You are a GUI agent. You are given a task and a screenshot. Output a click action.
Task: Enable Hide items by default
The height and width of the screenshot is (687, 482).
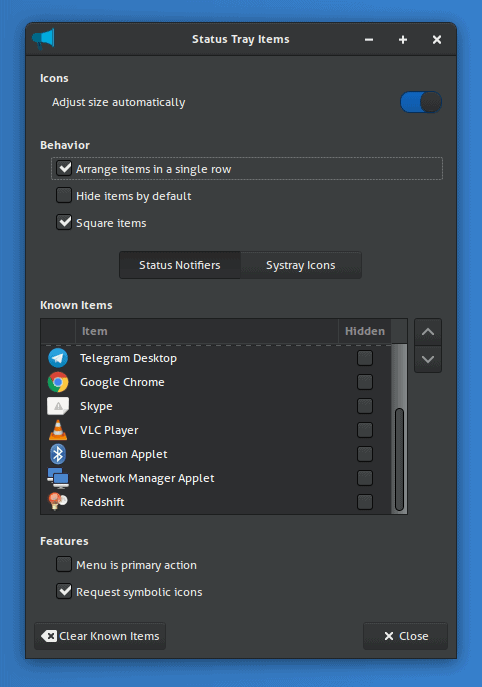tap(64, 195)
